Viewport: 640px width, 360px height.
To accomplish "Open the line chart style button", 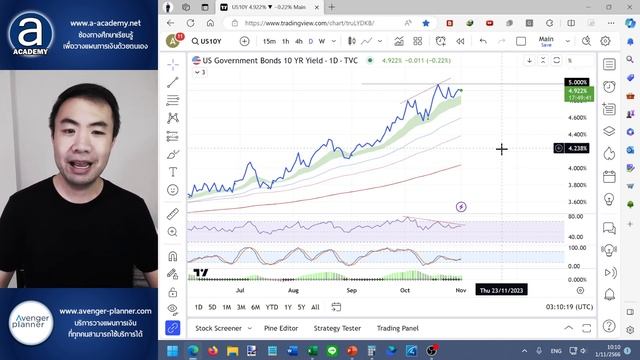I will [367, 41].
